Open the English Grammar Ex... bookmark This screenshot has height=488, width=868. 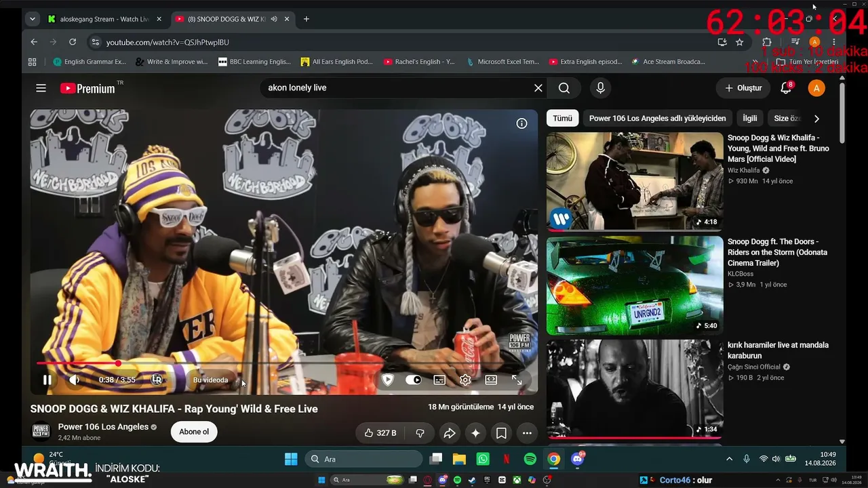90,62
